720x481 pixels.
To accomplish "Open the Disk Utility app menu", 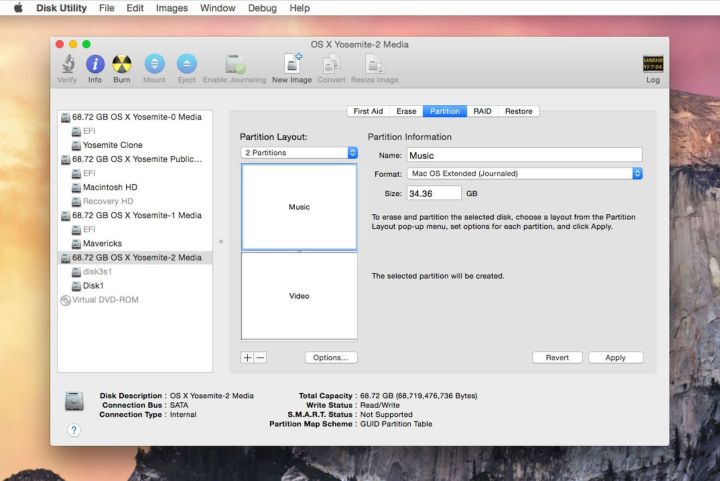I will coord(62,8).
